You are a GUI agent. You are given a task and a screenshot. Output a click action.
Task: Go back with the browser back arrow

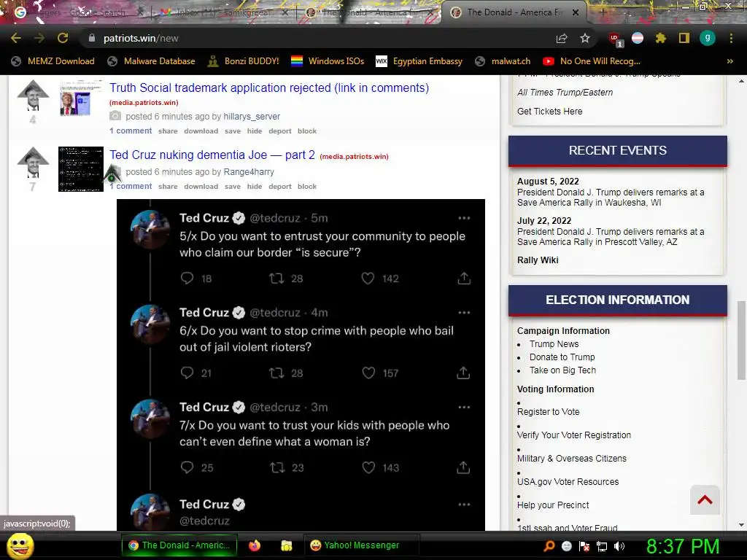point(16,38)
